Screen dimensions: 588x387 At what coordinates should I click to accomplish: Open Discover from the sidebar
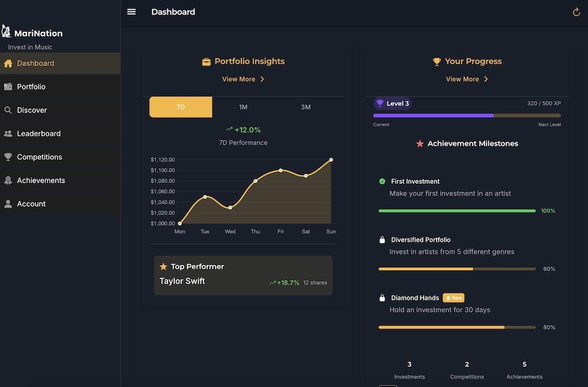point(60,110)
